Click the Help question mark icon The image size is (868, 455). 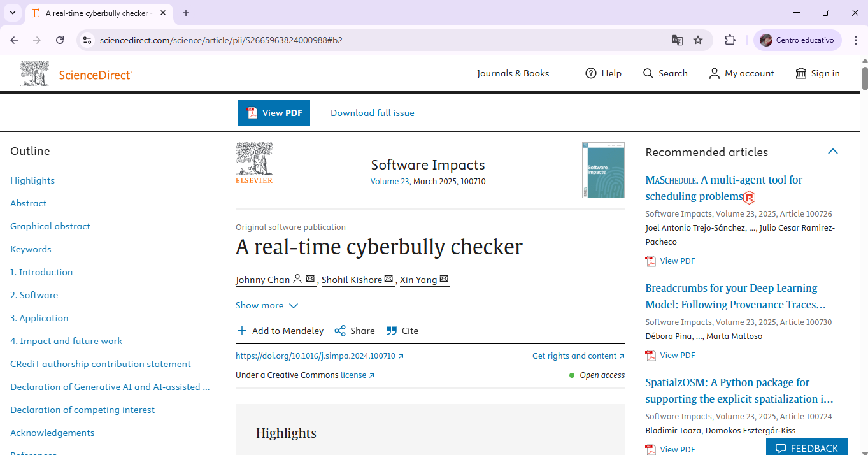point(591,73)
